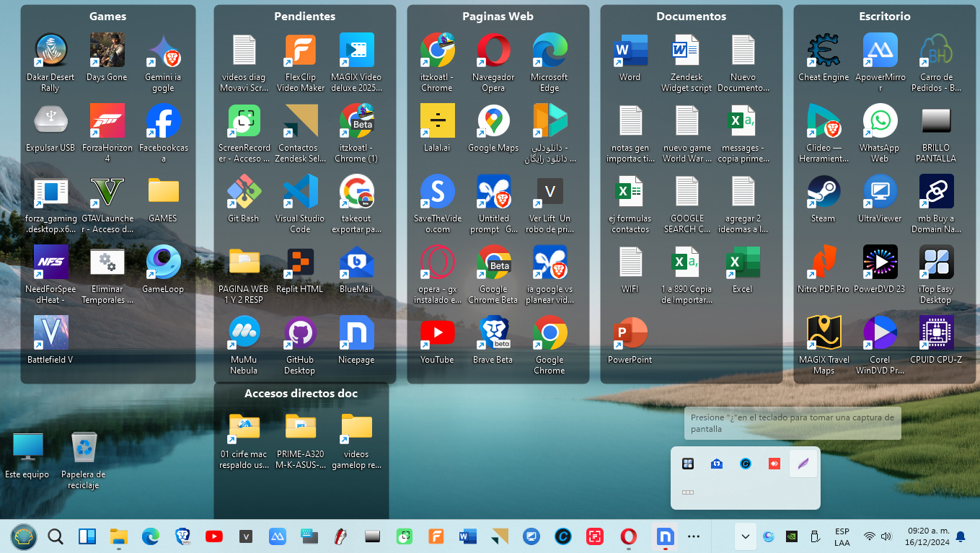Image resolution: width=980 pixels, height=553 pixels.
Task: Open the WhatsApp Web shortcut
Action: (880, 121)
